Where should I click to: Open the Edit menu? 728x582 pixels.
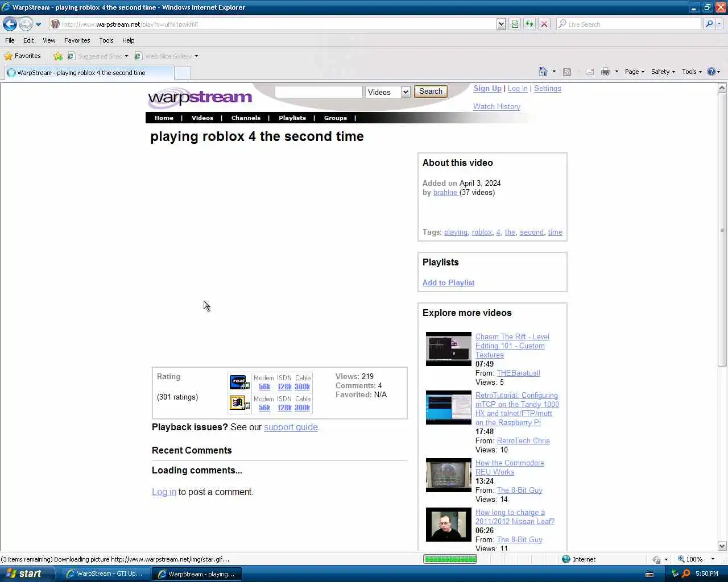point(28,40)
